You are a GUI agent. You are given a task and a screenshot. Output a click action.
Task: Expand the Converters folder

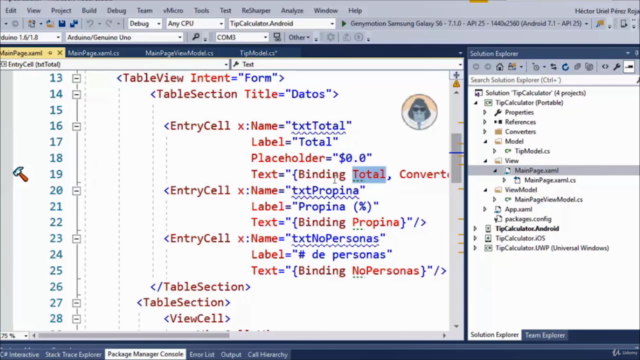(x=485, y=132)
